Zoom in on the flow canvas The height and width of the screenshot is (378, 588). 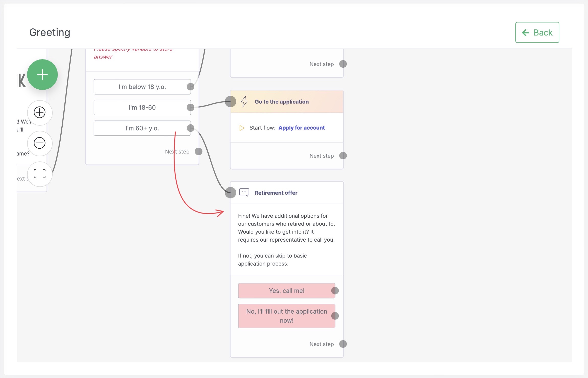coord(40,112)
